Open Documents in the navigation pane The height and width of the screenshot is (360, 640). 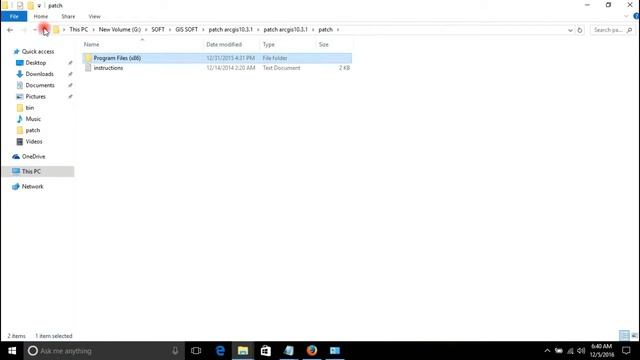pyautogui.click(x=40, y=85)
